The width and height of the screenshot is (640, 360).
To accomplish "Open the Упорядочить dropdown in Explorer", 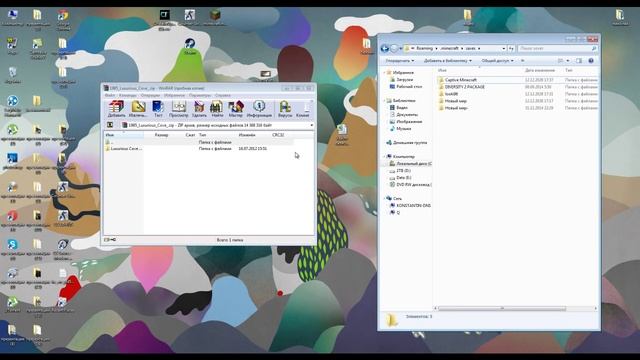I will [x=400, y=60].
